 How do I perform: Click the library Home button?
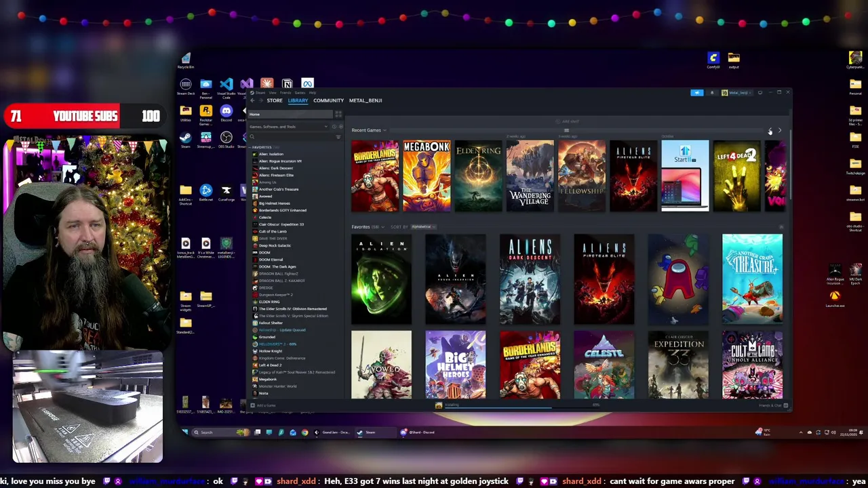tap(290, 115)
